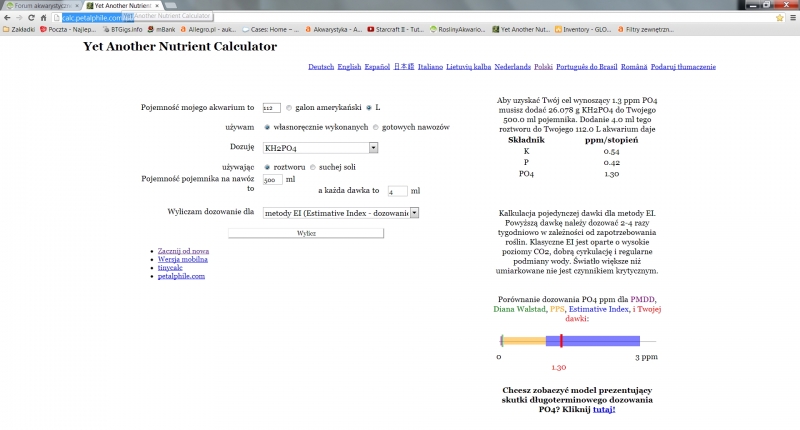This screenshot has height=430, width=800.
Task: Open the Cases: Home bookmark
Action: point(271,30)
